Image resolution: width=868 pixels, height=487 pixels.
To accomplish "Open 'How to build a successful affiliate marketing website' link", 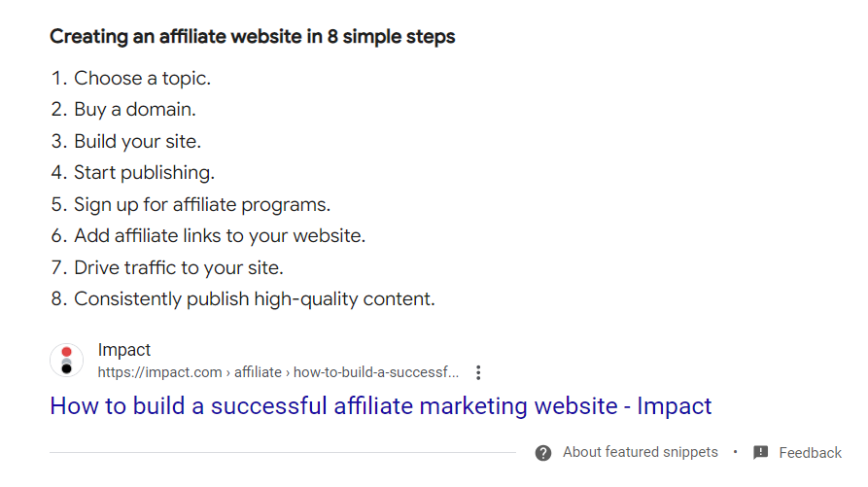I will click(380, 405).
